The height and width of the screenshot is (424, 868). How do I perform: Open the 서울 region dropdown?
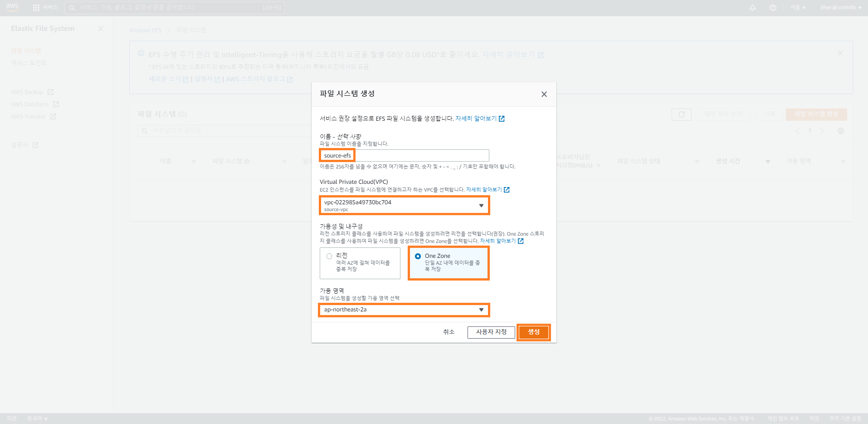tap(798, 8)
